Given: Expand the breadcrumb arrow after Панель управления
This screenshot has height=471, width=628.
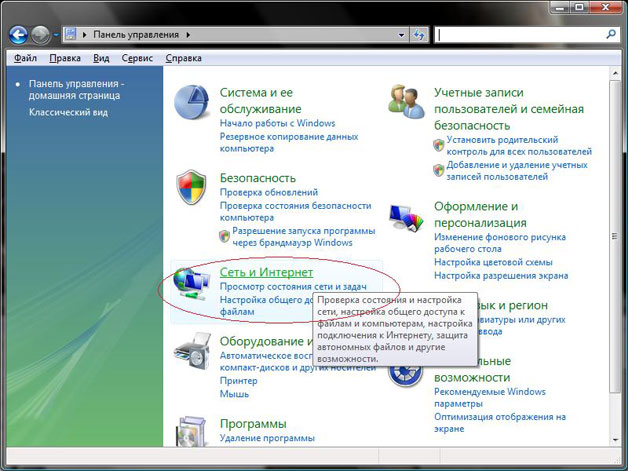Looking at the screenshot, I should pos(187,35).
